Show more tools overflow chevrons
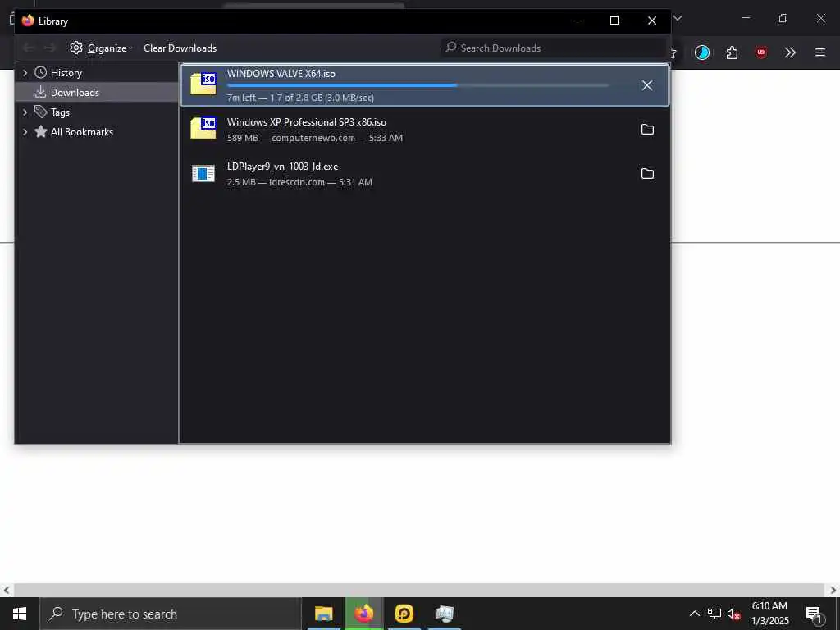840x630 pixels. (790, 52)
